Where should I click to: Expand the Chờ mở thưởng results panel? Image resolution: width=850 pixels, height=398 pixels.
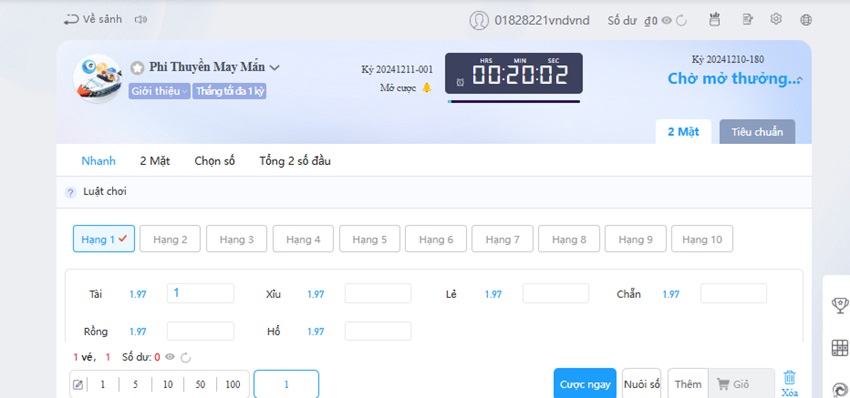point(800,80)
